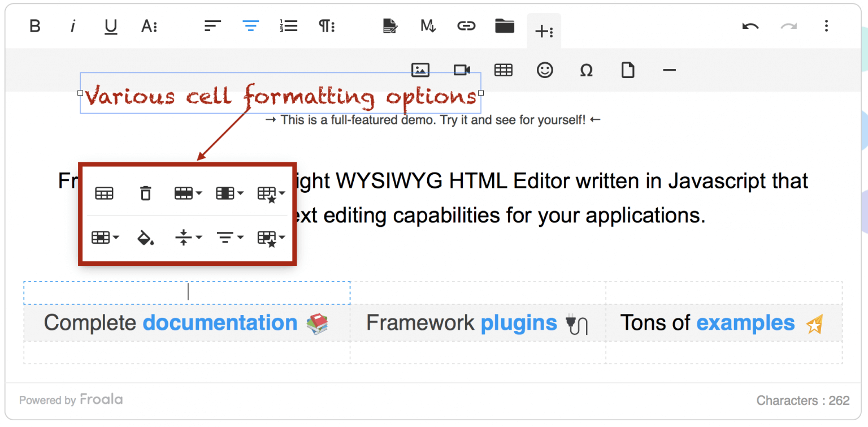Viewport: 868px width, 427px height.
Task: Pick cell background with paint bucket
Action: 145,238
